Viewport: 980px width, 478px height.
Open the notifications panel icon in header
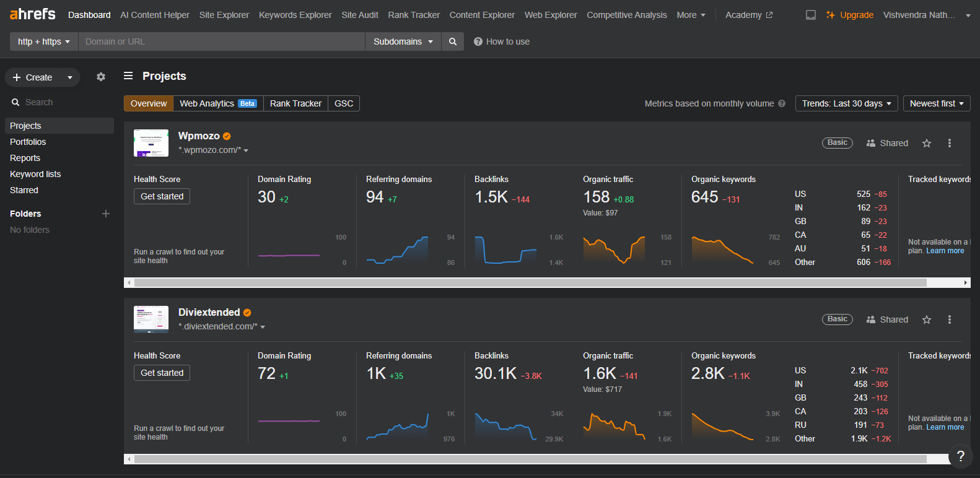[x=810, y=15]
